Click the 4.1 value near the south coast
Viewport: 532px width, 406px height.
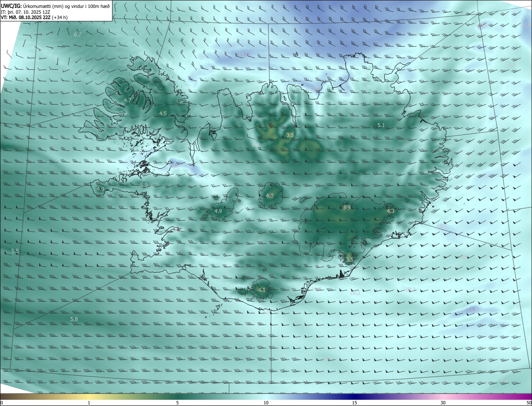pos(261,290)
